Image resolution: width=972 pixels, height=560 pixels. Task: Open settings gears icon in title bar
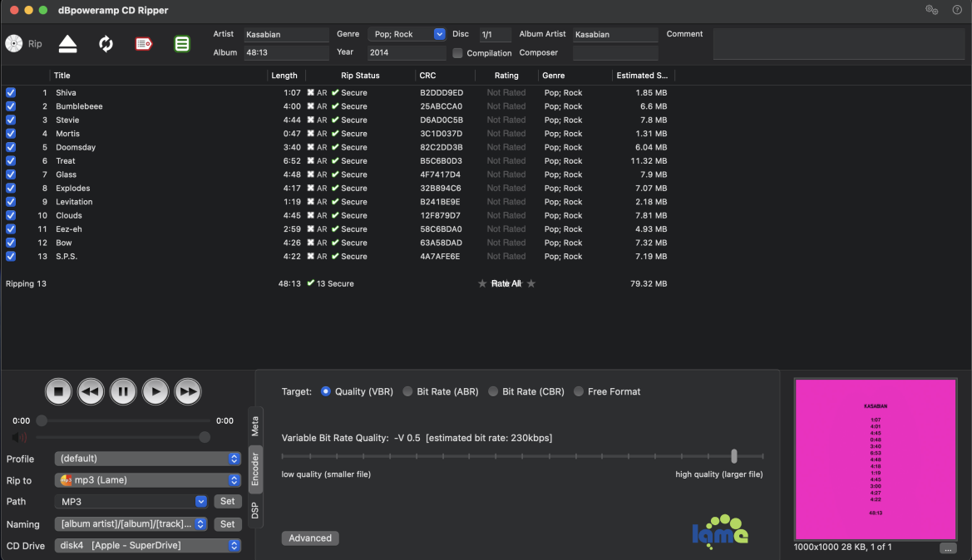[x=931, y=10]
